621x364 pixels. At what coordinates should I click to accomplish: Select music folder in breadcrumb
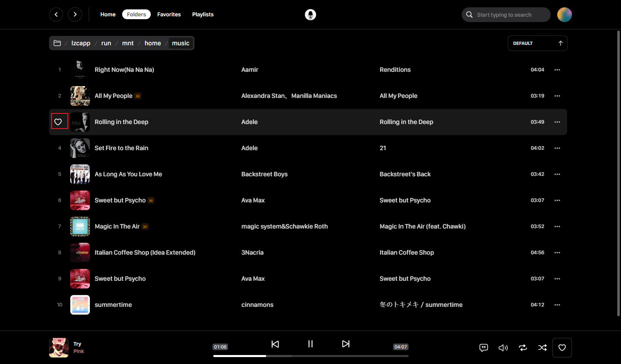click(181, 43)
